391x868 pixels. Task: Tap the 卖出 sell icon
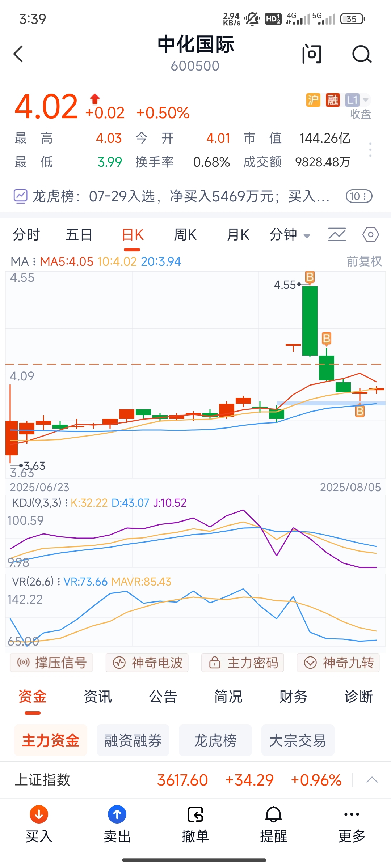pos(117,815)
